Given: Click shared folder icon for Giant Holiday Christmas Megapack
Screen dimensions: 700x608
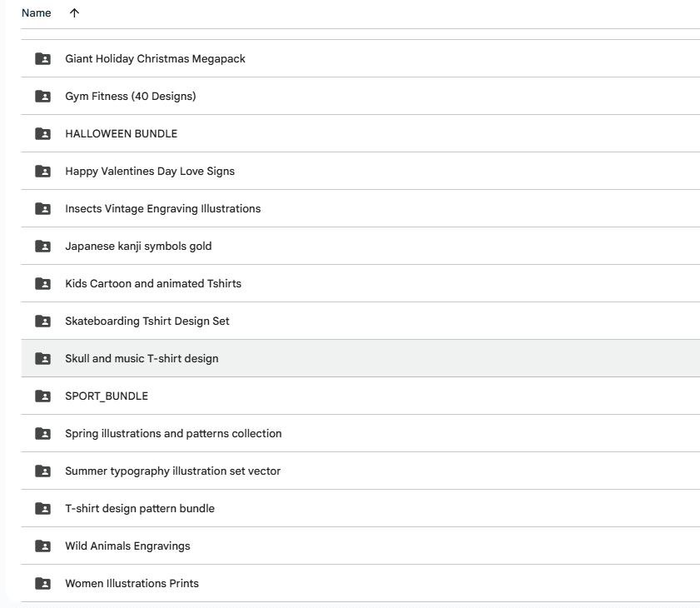Looking at the screenshot, I should [42, 59].
